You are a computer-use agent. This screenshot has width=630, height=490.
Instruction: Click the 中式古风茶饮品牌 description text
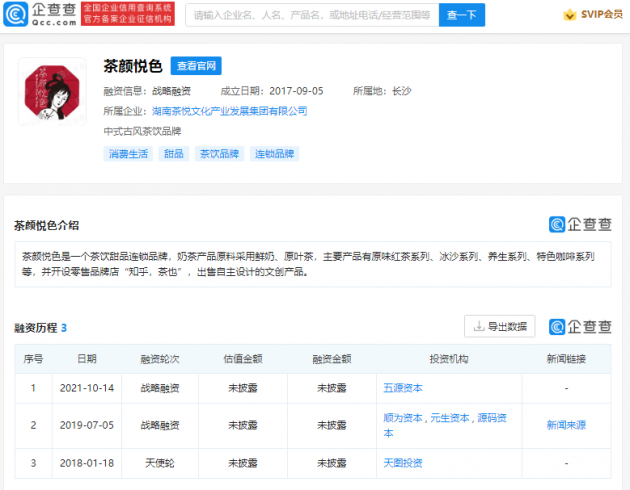click(142, 131)
